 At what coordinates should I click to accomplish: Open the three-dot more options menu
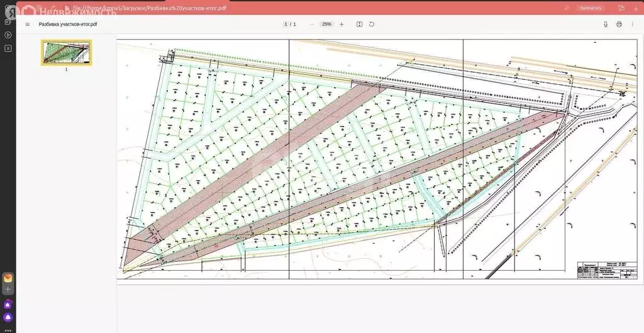(632, 25)
